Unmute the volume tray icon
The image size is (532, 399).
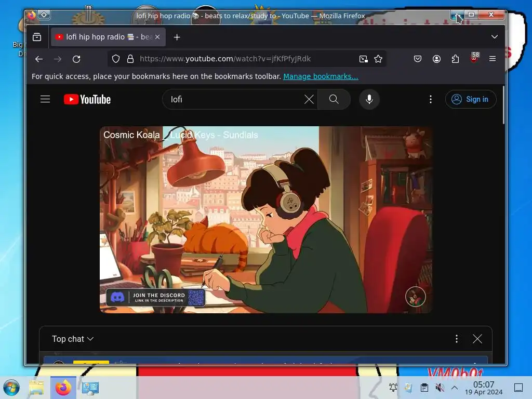pos(440,388)
